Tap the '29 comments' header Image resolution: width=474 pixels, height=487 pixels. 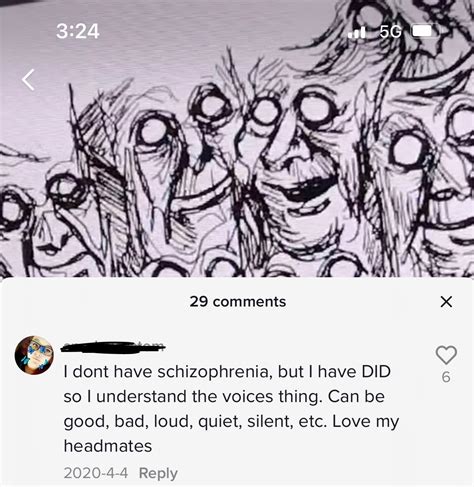coord(238,302)
